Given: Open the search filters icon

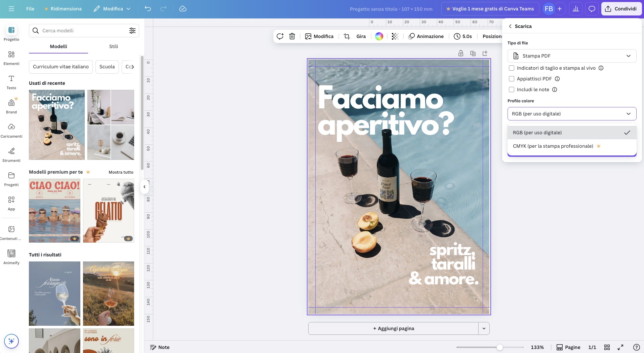Looking at the screenshot, I should point(132,31).
